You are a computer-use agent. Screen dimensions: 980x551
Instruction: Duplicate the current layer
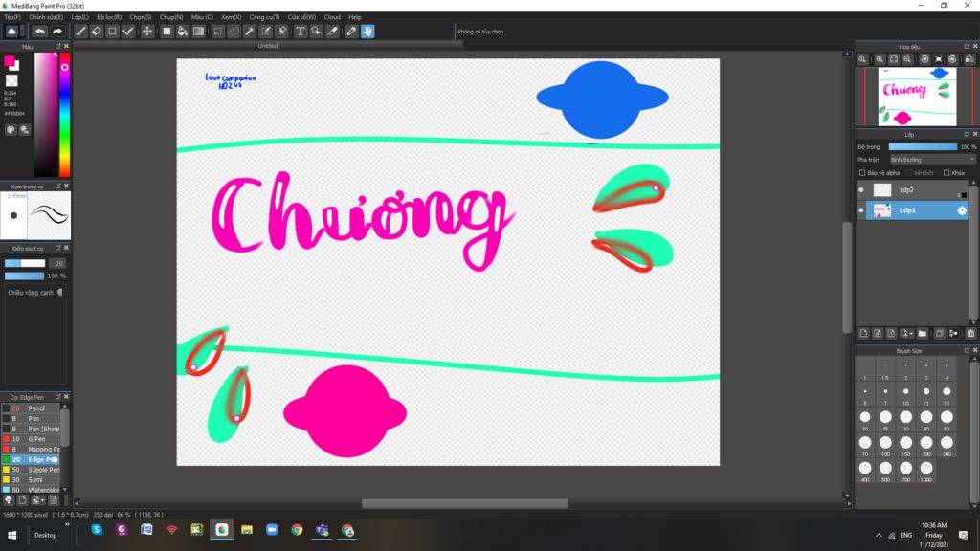click(940, 334)
